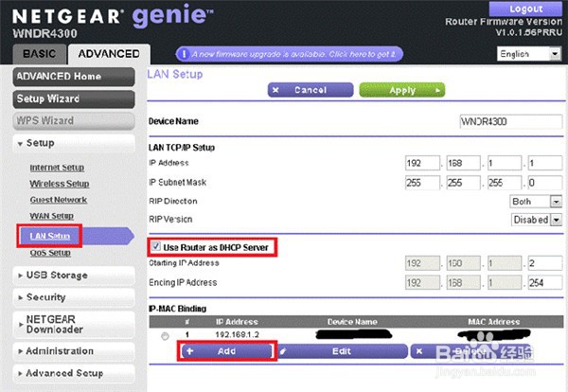Select the ADVANCED tab

point(109,54)
